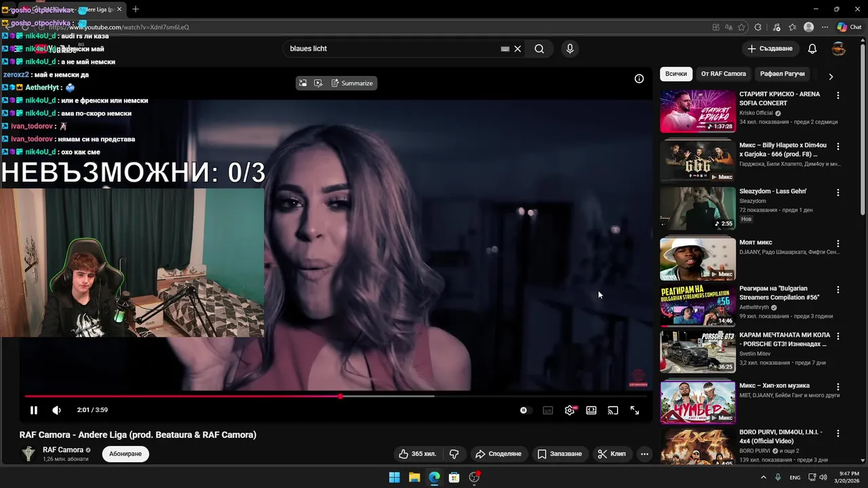This screenshot has width=868, height=488.
Task: Like the video showing 365 хил.
Action: coord(417,453)
